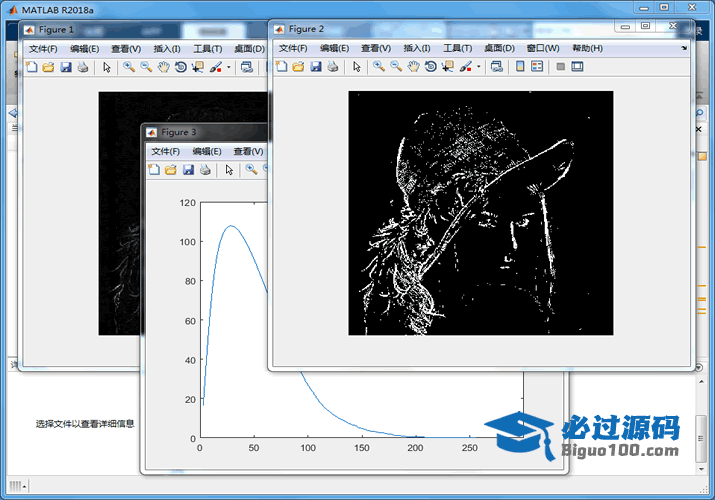Select Edit Plot arrow in Figure 1 toolbar

[107, 68]
